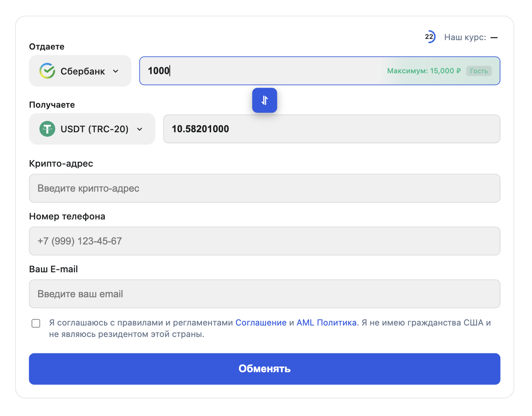Click the Отдаете section label
The width and height of the screenshot is (532, 416).
pos(46,47)
